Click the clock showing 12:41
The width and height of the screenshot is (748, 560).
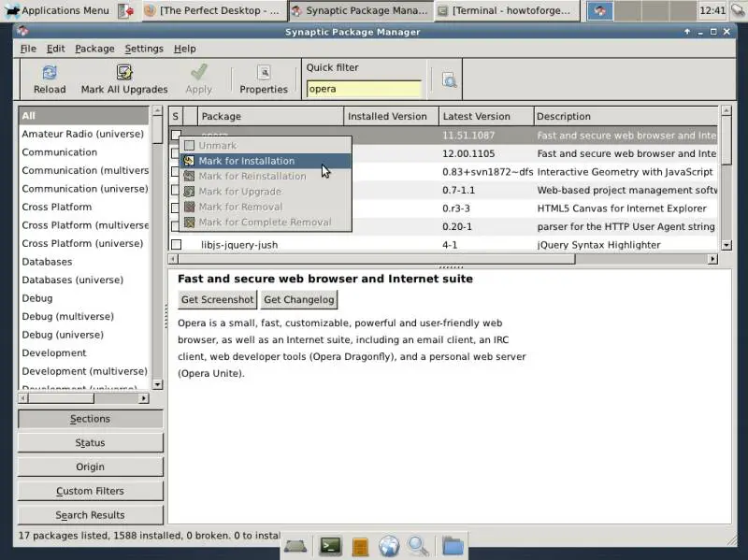tap(712, 10)
